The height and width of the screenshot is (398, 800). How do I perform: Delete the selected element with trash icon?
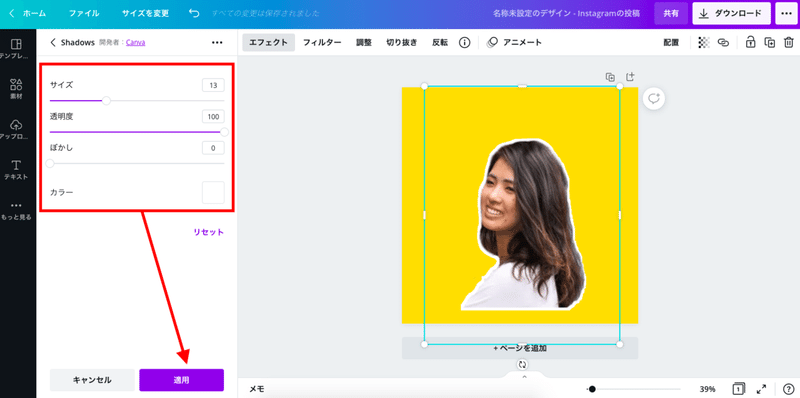(x=789, y=43)
